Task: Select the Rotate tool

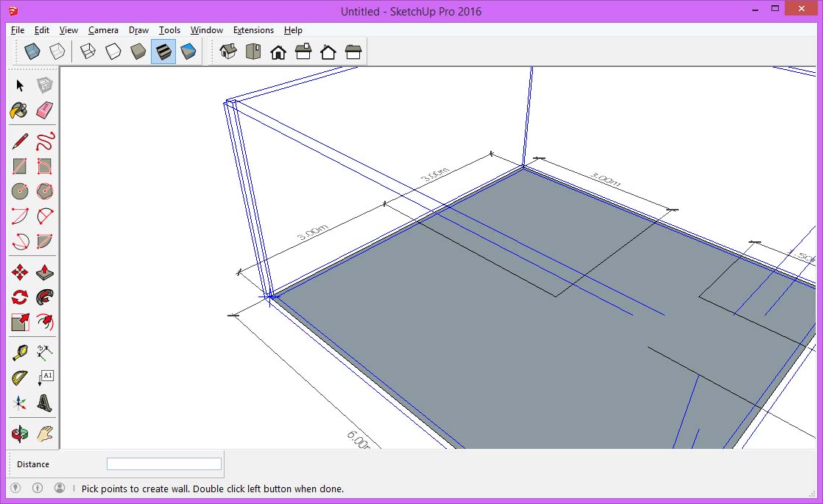Action: click(x=18, y=296)
